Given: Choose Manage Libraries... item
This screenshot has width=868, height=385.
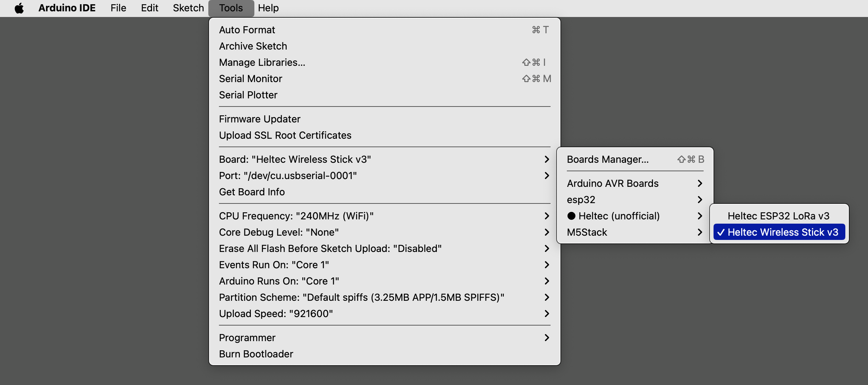Looking at the screenshot, I should (262, 62).
